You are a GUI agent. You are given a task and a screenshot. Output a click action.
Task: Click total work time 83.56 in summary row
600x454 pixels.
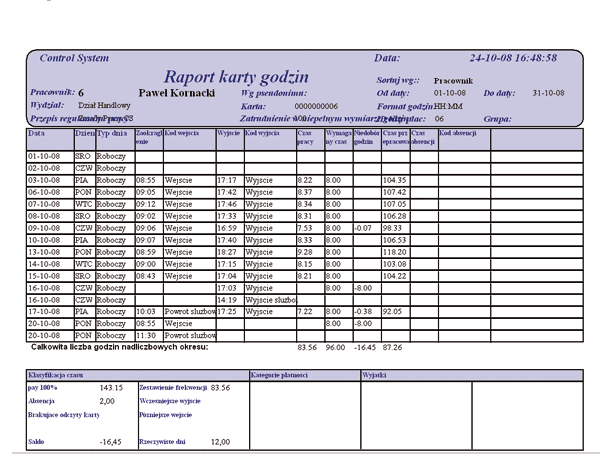pos(307,348)
